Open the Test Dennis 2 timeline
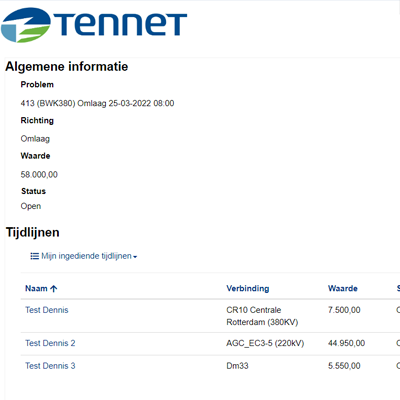400x400 pixels. [x=50, y=343]
